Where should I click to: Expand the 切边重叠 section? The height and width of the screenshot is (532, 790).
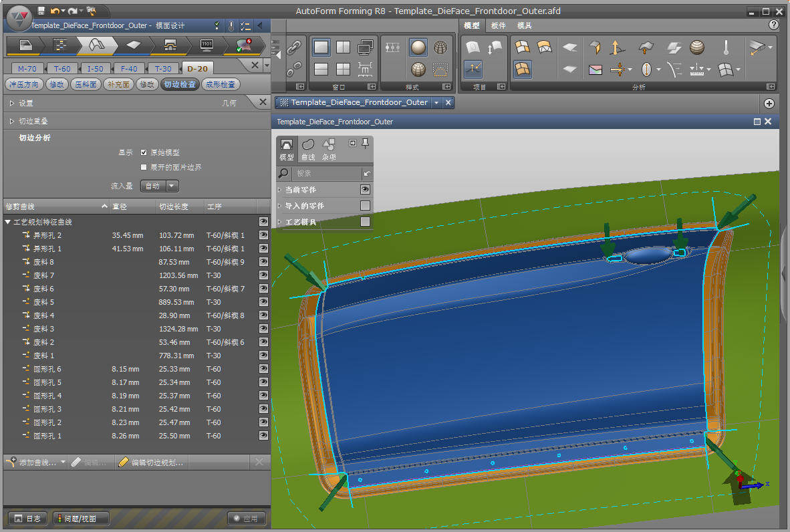[x=12, y=121]
